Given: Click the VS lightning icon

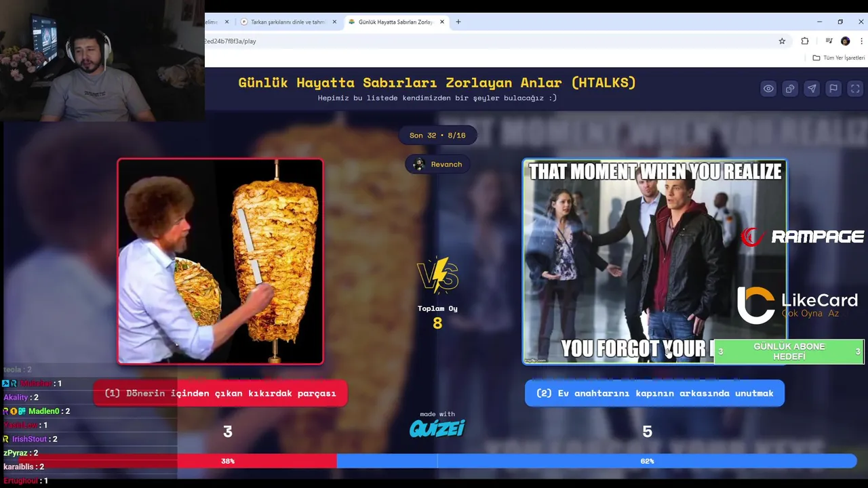Looking at the screenshot, I should [437, 275].
